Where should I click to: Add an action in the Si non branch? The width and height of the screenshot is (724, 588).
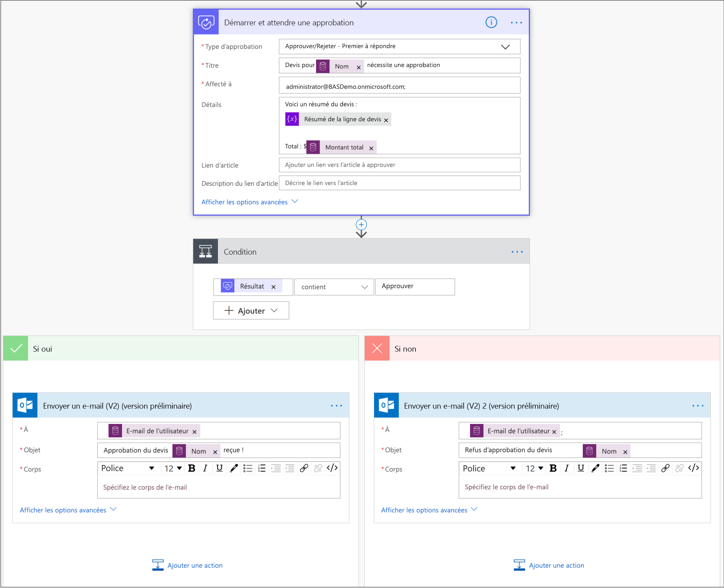[549, 565]
